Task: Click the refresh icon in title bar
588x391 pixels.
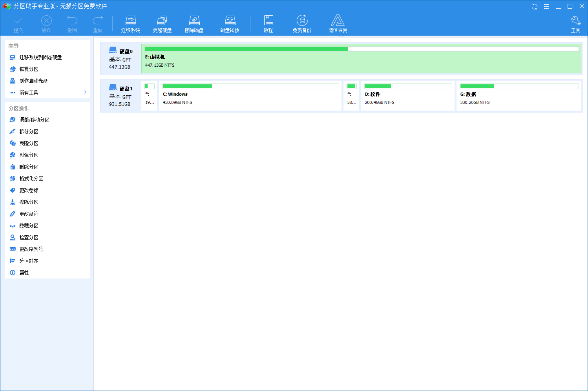Action: click(x=535, y=6)
